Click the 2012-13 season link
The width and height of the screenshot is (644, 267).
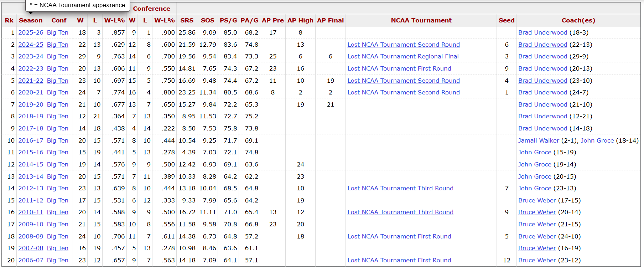tap(31, 188)
